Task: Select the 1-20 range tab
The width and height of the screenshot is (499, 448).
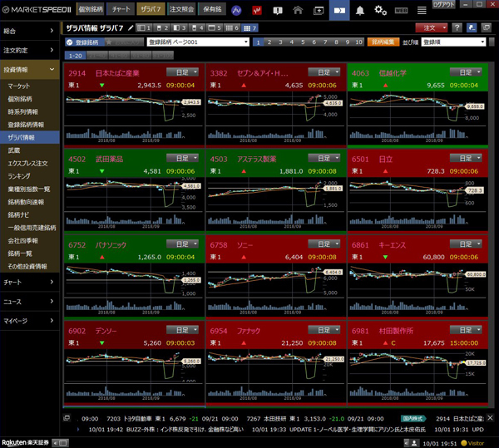Action: [x=76, y=56]
